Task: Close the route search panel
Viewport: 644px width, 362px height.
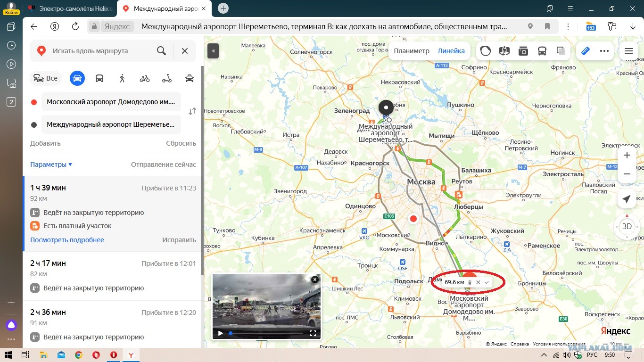Action: [185, 51]
